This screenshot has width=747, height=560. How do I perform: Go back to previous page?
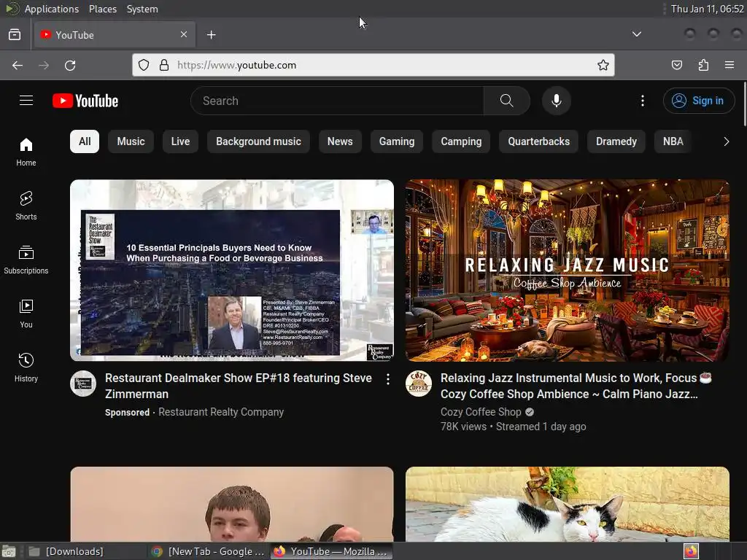pos(18,65)
